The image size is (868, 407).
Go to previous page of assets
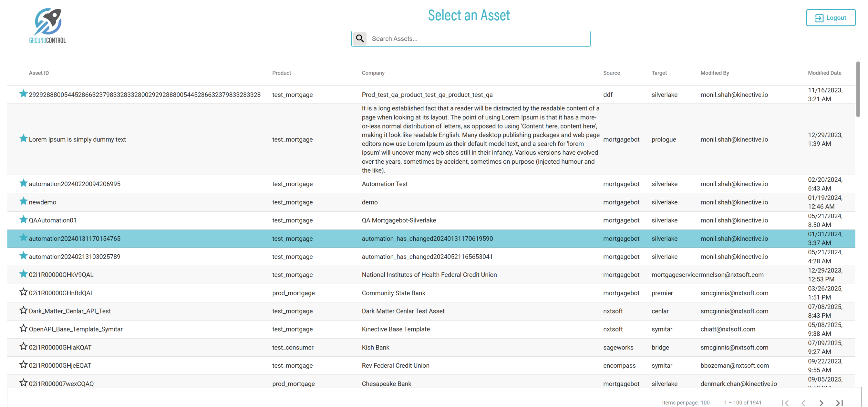pyautogui.click(x=803, y=402)
